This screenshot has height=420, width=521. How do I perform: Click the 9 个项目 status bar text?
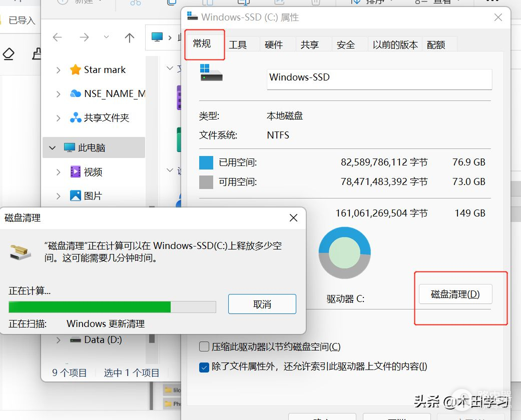(70, 372)
